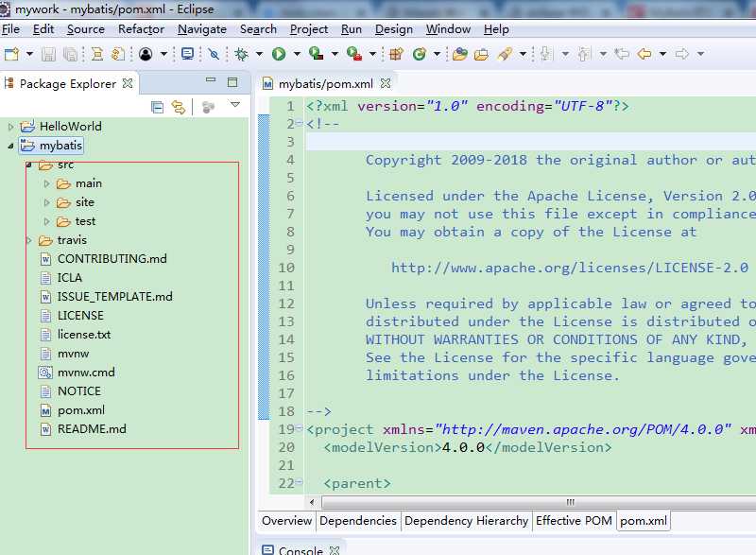Open the New wizard dropdown arrow
756x555 pixels.
pyautogui.click(x=29, y=54)
